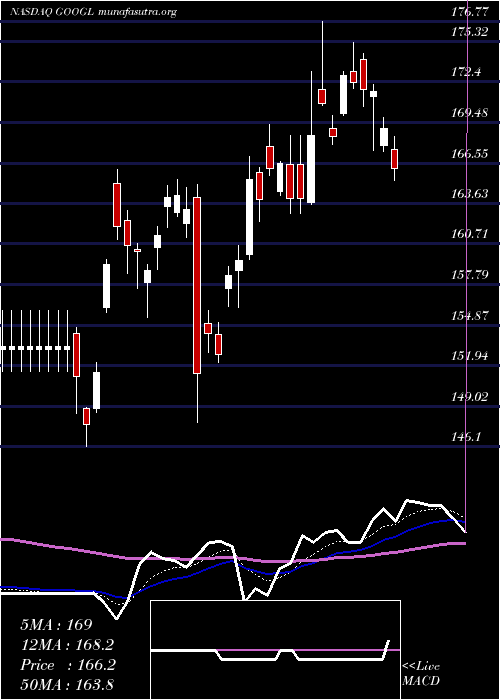Click the NASDAQ GOOGL munafasutra.org title text
Screen dimensions: 500x700
click(x=93, y=12)
